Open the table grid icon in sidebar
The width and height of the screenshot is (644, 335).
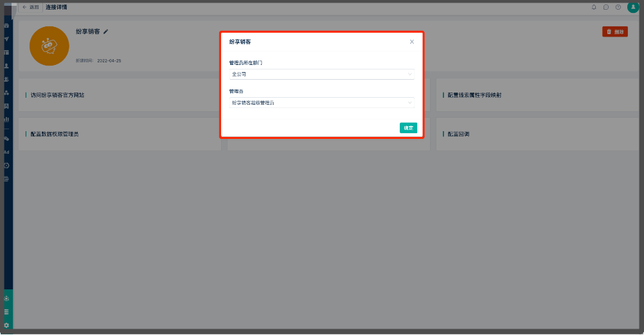point(6,52)
